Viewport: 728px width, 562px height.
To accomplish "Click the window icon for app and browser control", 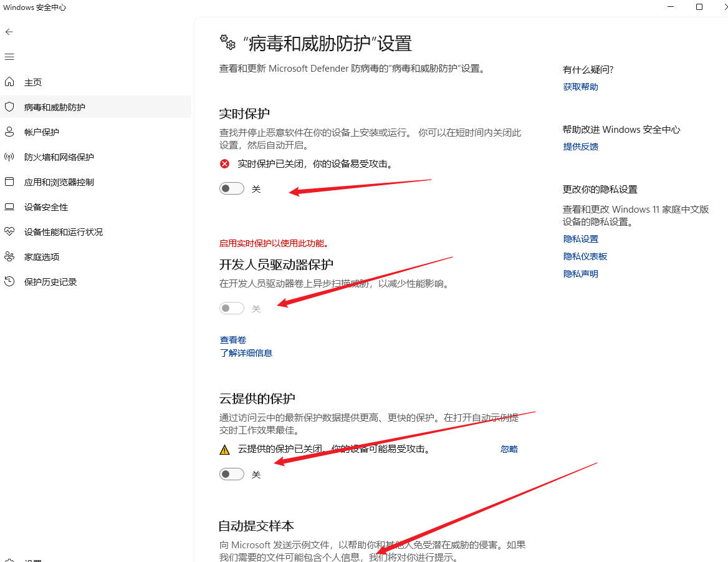I will coord(9,182).
